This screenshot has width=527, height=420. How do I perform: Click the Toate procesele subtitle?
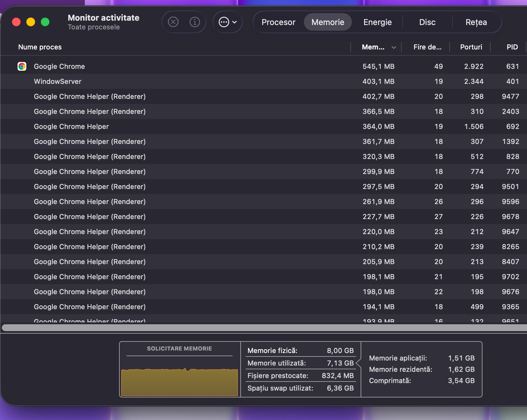(x=94, y=27)
